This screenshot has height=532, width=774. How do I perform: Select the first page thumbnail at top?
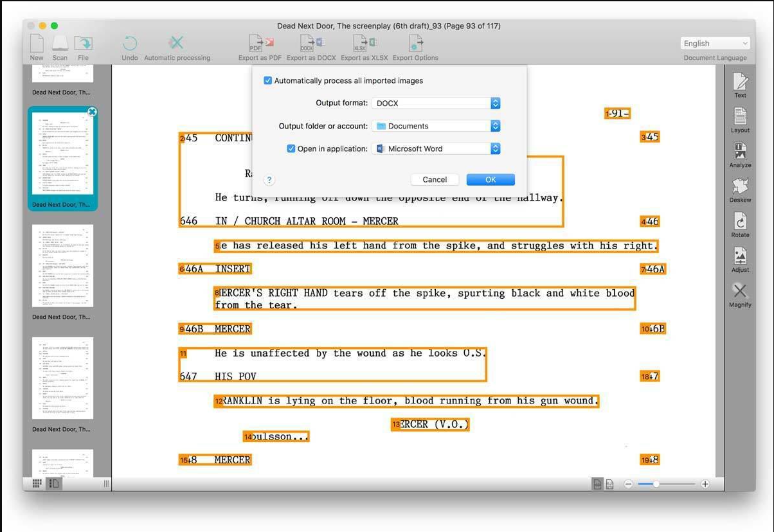pyautogui.click(x=62, y=73)
